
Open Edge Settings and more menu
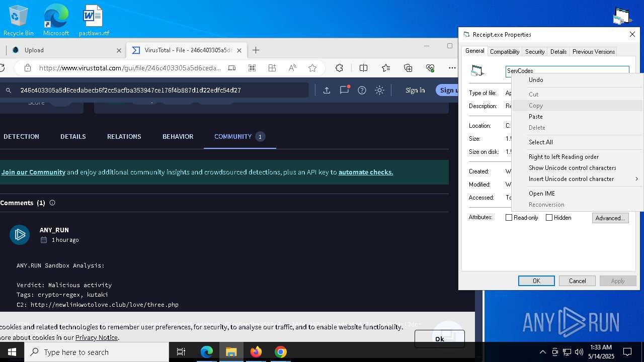(452, 68)
